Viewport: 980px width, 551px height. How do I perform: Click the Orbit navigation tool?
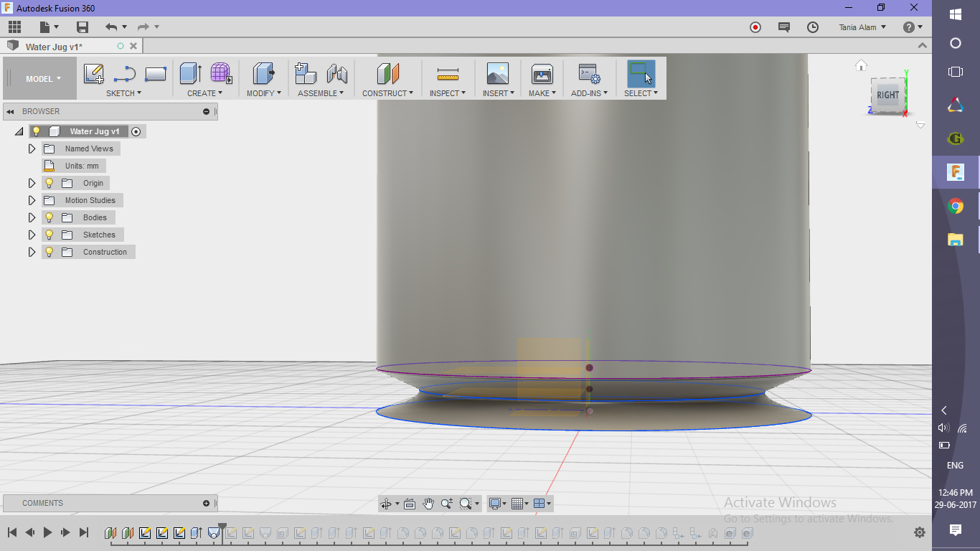point(386,504)
